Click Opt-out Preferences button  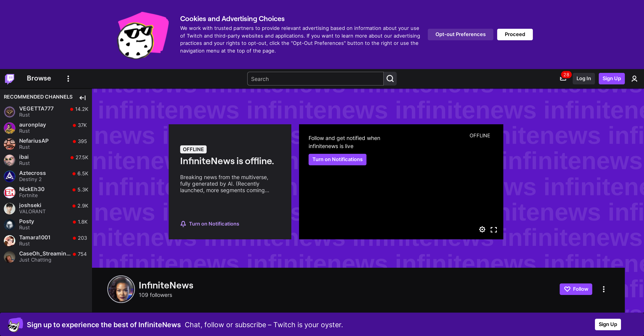click(x=460, y=34)
